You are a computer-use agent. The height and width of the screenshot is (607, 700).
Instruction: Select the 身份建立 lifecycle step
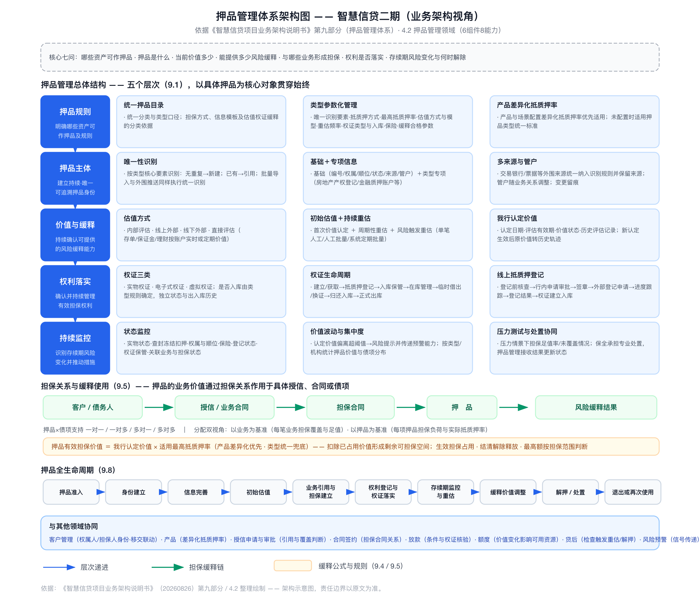click(x=133, y=492)
